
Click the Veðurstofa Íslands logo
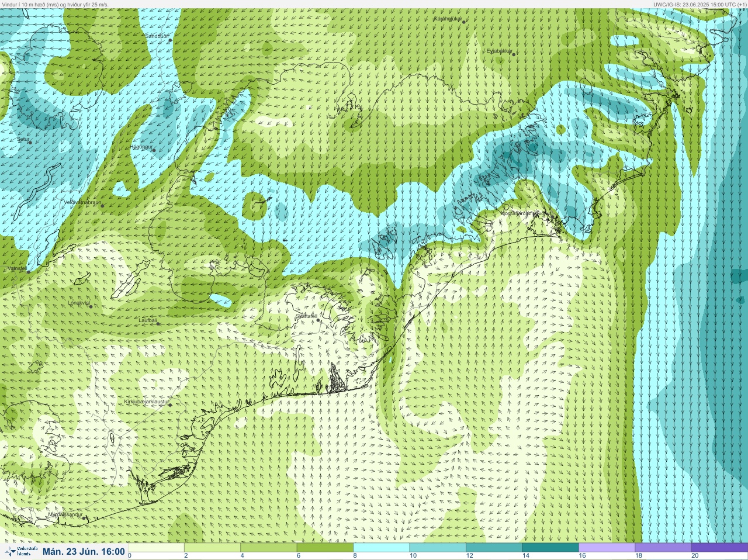click(x=20, y=551)
